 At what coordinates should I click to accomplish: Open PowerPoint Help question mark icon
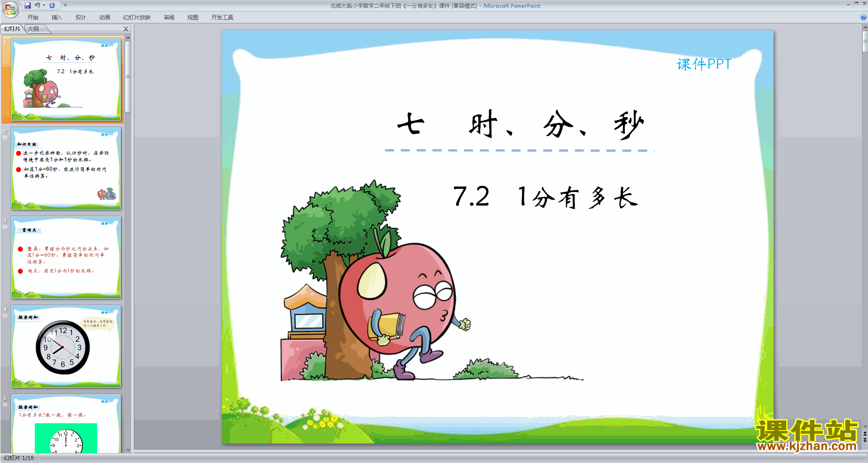tap(863, 18)
